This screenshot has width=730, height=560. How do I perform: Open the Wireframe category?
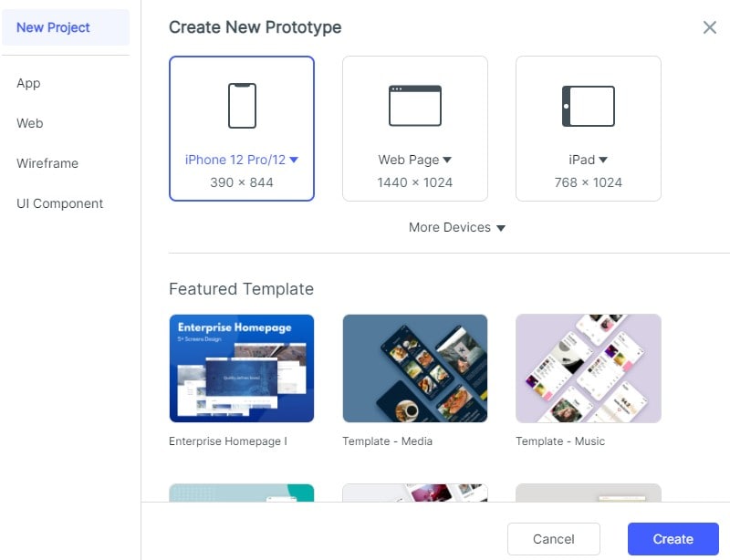tap(47, 163)
